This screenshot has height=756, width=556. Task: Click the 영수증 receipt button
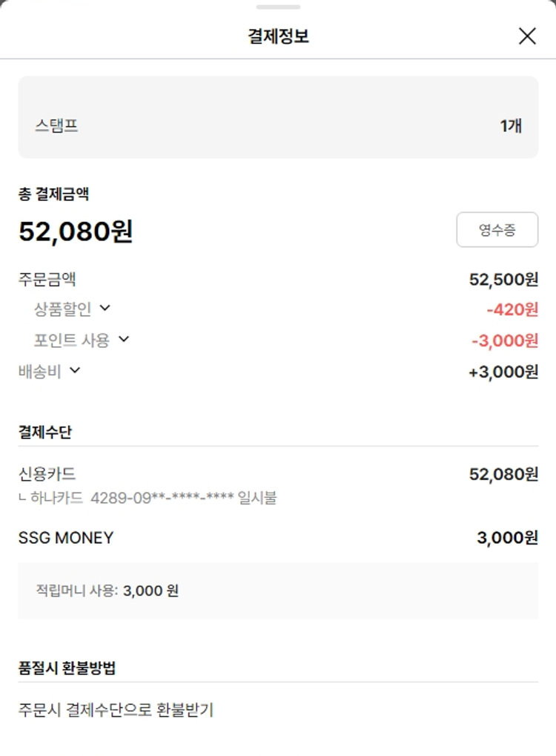497,230
